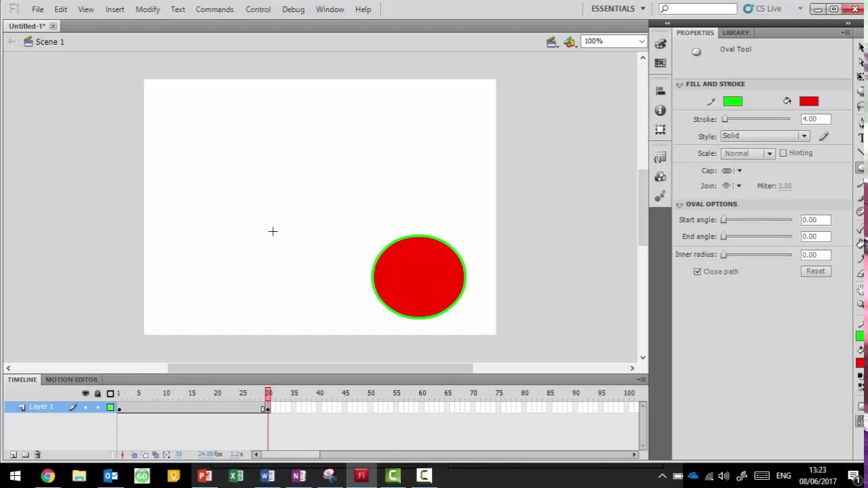The image size is (868, 488).
Task: Click the Start angle value field
Action: pos(816,220)
